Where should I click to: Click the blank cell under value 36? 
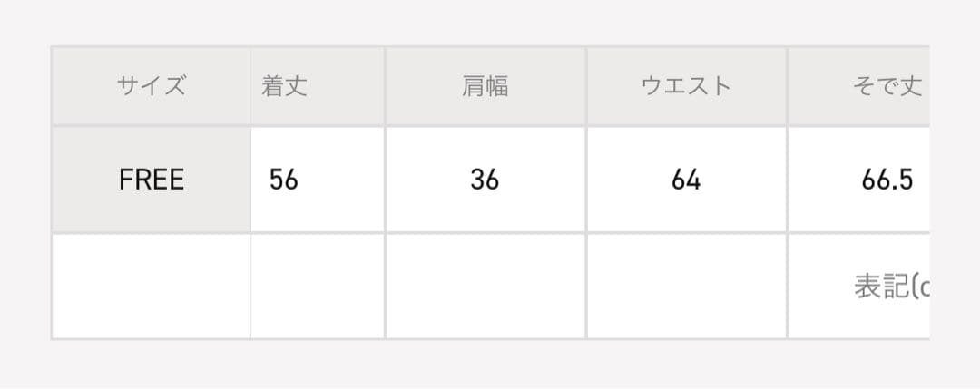coord(485,286)
